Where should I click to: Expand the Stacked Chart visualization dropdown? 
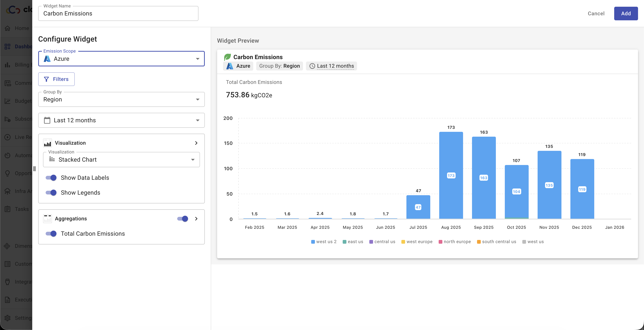pyautogui.click(x=121, y=160)
